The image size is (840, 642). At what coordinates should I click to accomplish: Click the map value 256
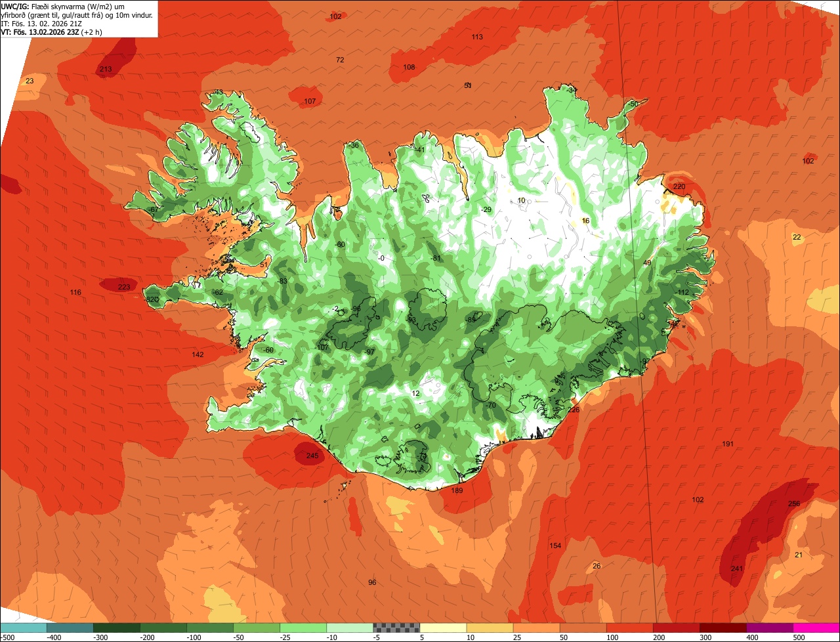point(794,503)
